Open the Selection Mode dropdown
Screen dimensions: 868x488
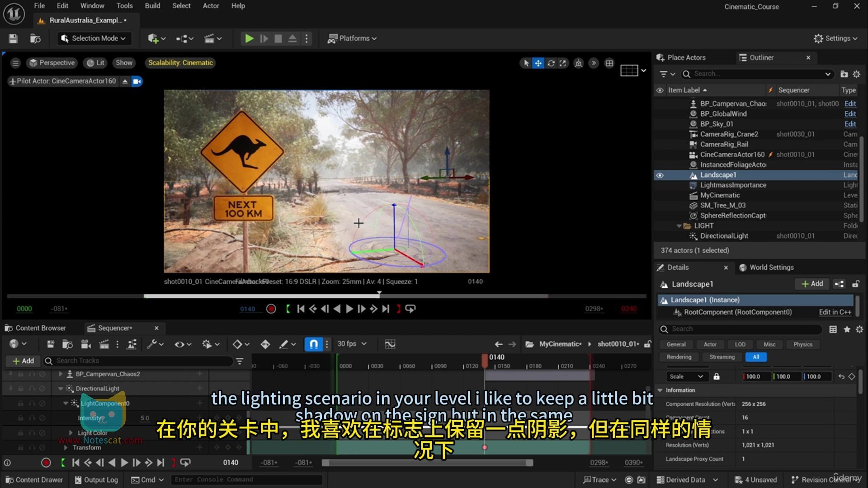click(94, 38)
